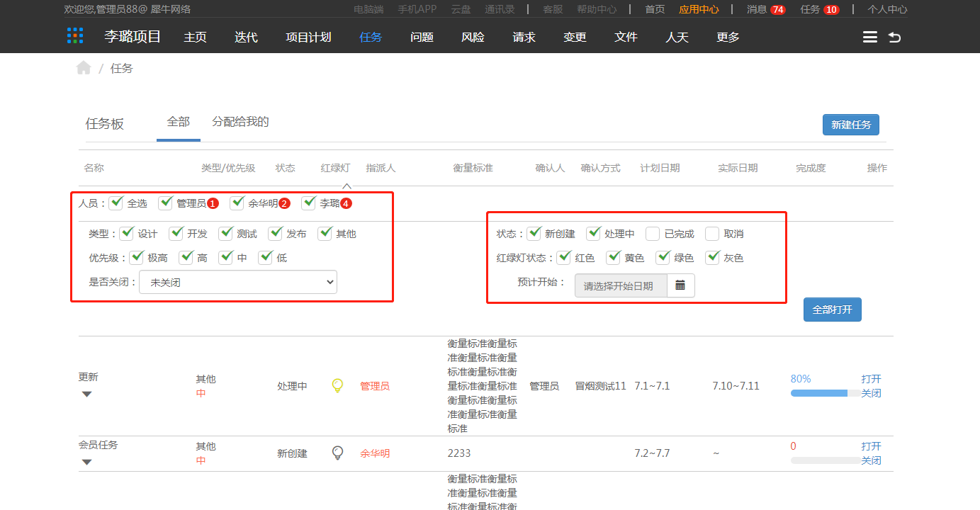Toggle the 黄色 light status checkbox
Viewport: 980px width, 510px height.
(614, 257)
